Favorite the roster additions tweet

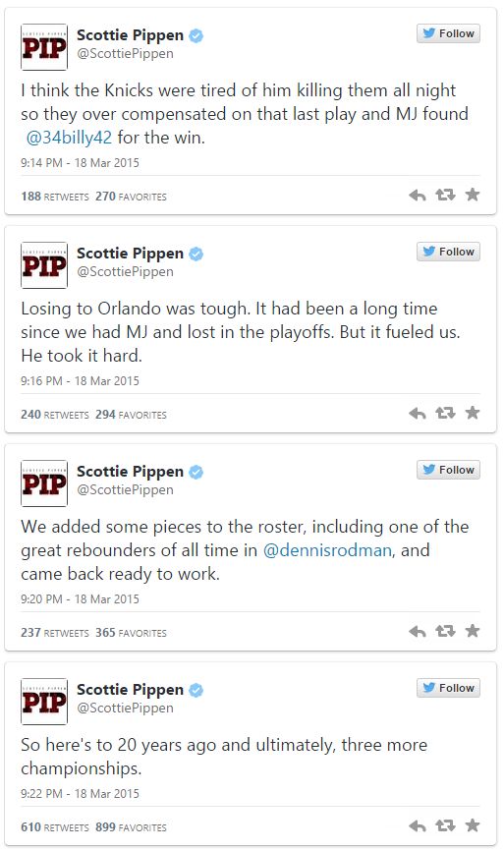(x=473, y=631)
